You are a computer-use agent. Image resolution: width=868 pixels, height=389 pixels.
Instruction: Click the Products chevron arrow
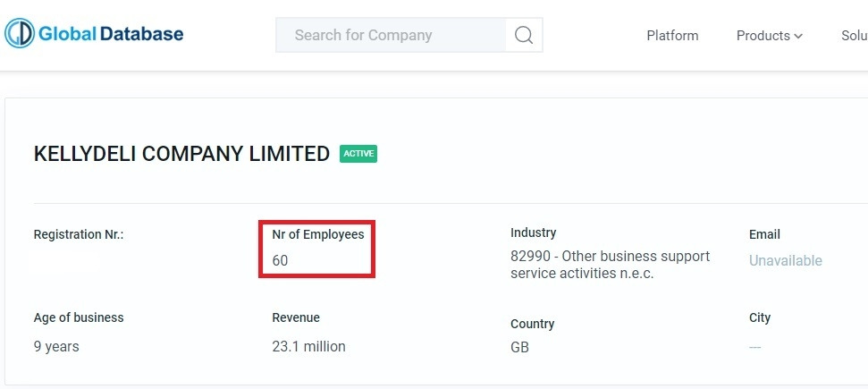click(x=798, y=36)
